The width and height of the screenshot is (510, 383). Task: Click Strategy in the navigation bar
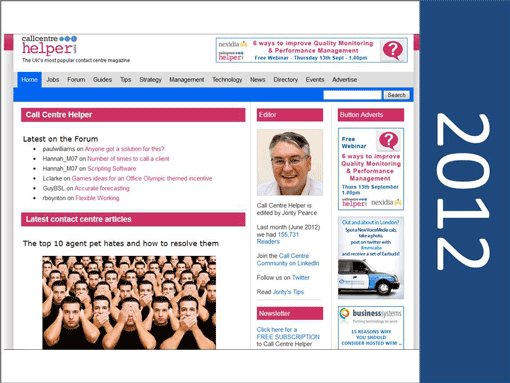click(x=150, y=80)
